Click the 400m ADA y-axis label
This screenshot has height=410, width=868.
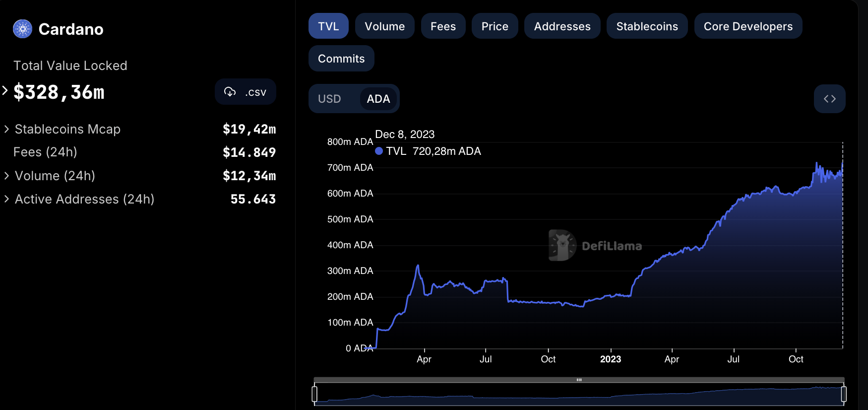coord(350,245)
